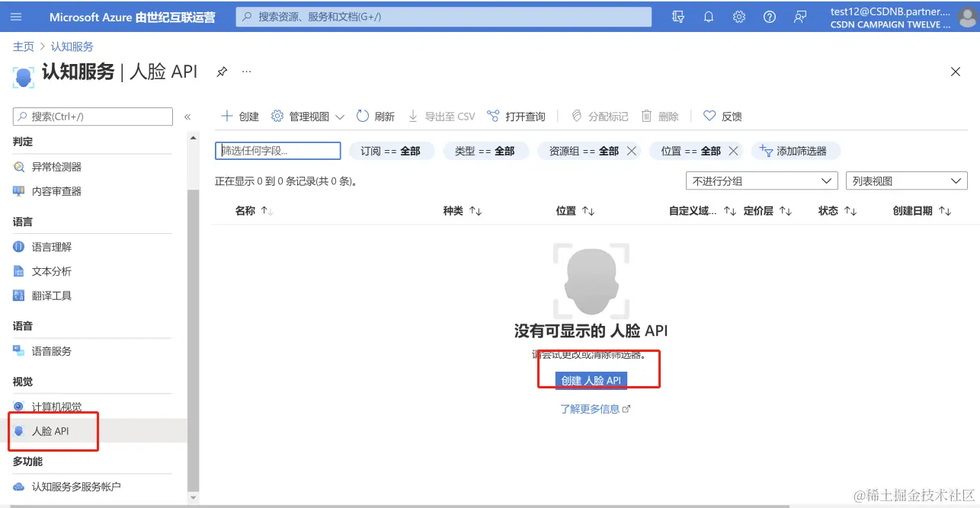Screen dimensions: 980x508
Task: Sort by 位置 column header
Action: pos(575,211)
